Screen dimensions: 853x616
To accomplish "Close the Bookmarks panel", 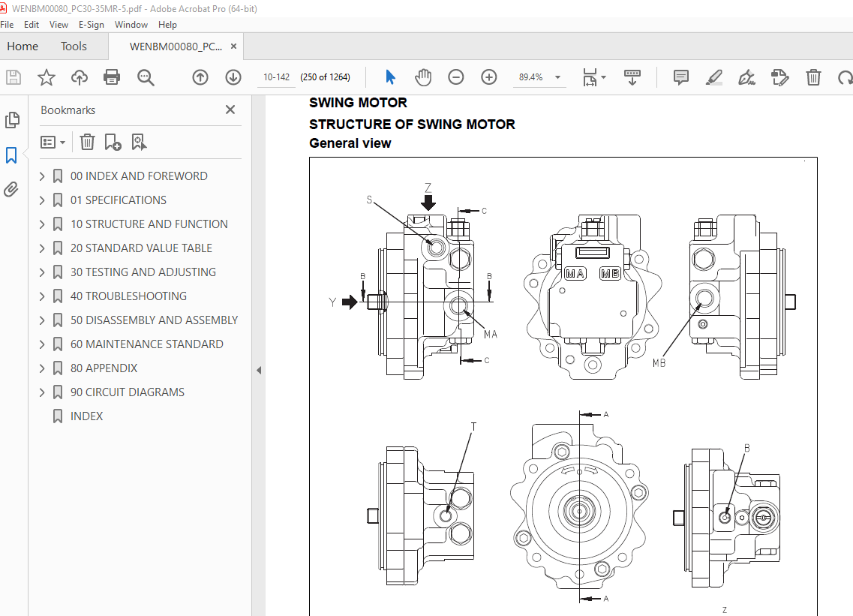I will tap(230, 110).
